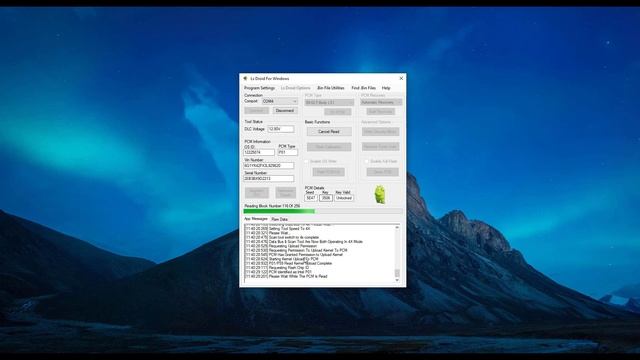Screen dimensions: 640x360
Task: Toggle the Enable OS Write checkbox
Action: pos(307,162)
